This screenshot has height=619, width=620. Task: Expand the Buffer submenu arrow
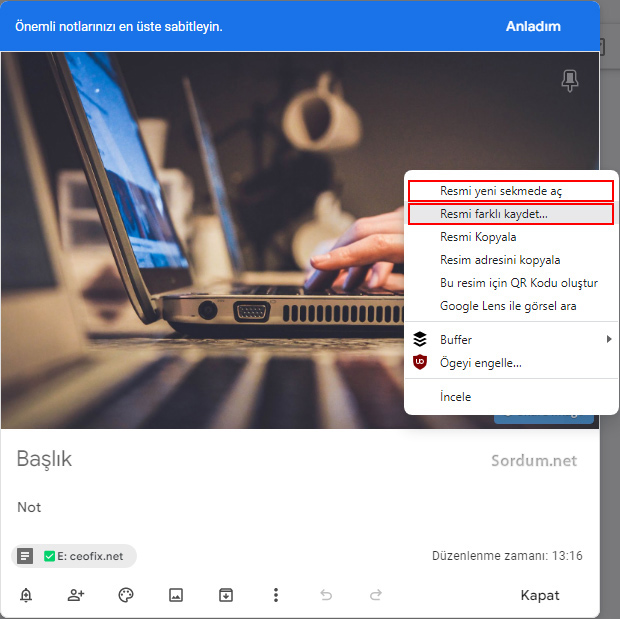pyautogui.click(x=609, y=339)
